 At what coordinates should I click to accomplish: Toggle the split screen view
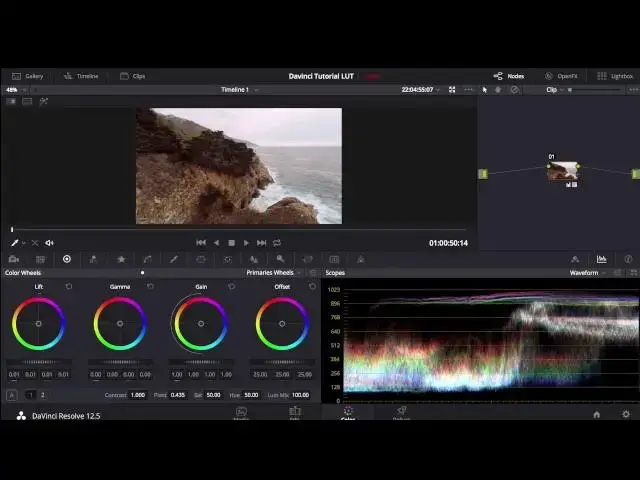click(x=27, y=101)
